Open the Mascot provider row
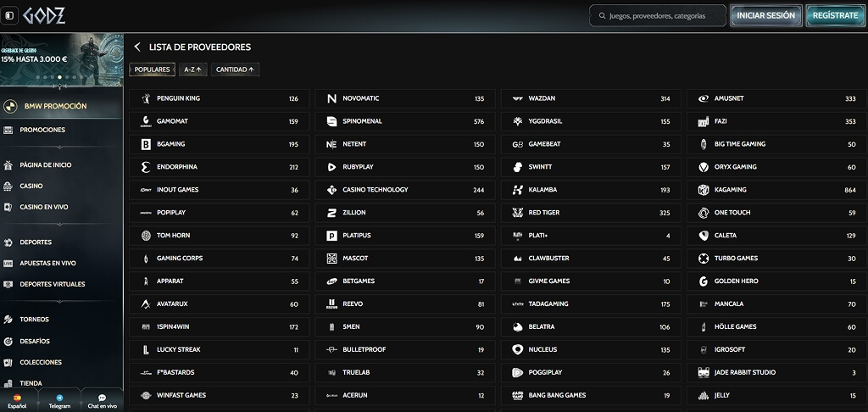868x412 pixels. pos(405,258)
